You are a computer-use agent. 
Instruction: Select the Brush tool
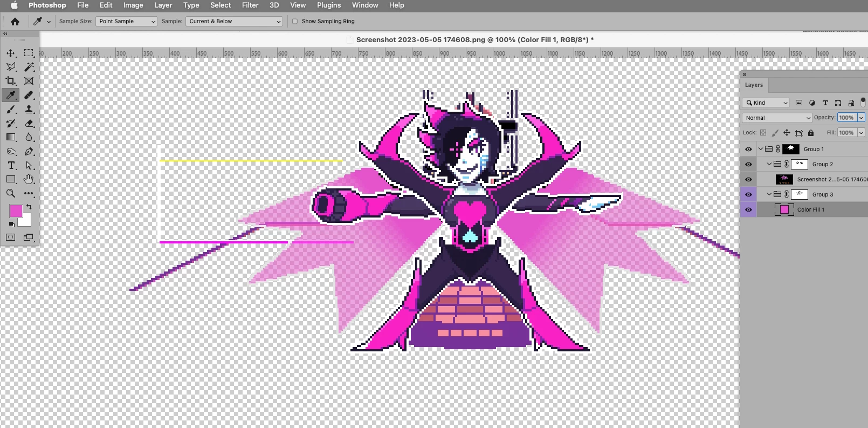pos(11,109)
